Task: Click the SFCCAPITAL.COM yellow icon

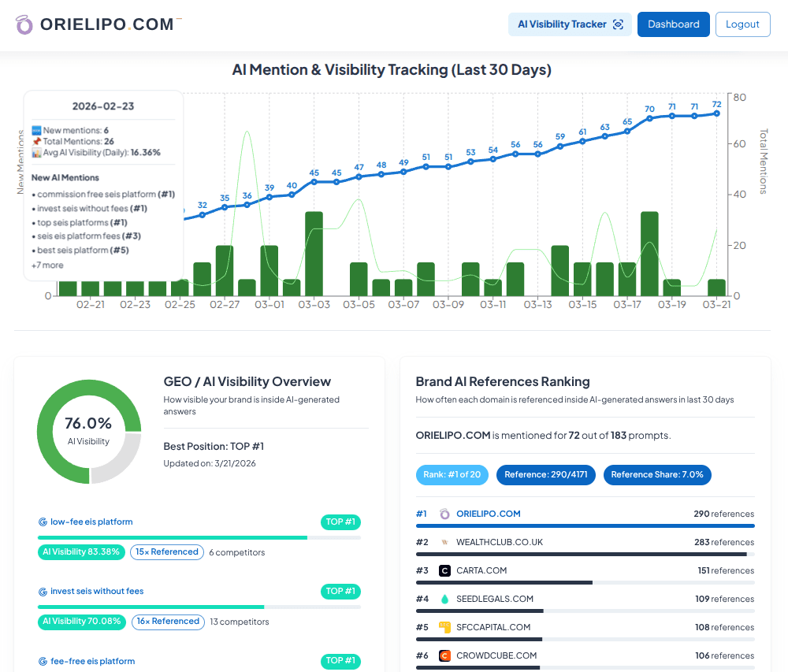Action: click(x=444, y=627)
